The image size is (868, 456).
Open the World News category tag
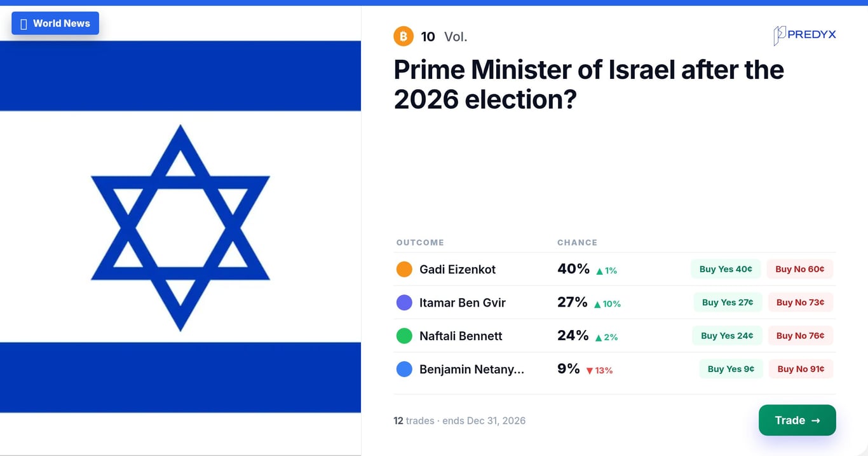tap(55, 24)
